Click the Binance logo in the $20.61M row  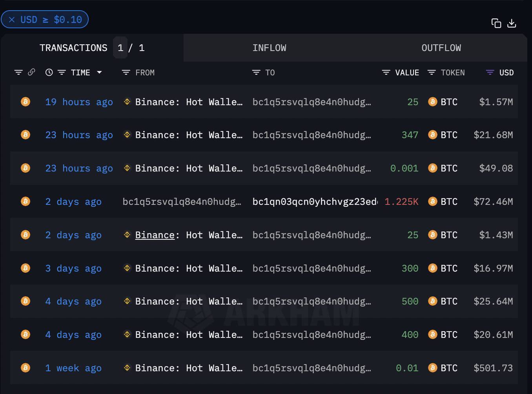coord(127,334)
